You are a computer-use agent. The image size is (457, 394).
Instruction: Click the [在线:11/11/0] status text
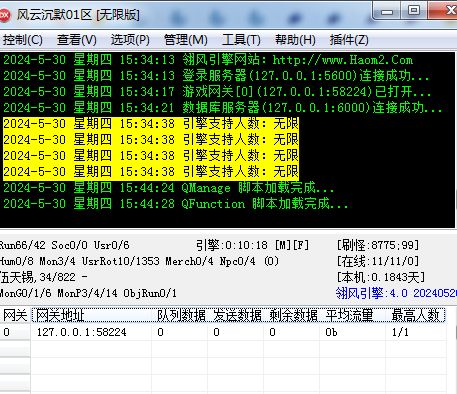[378, 261]
